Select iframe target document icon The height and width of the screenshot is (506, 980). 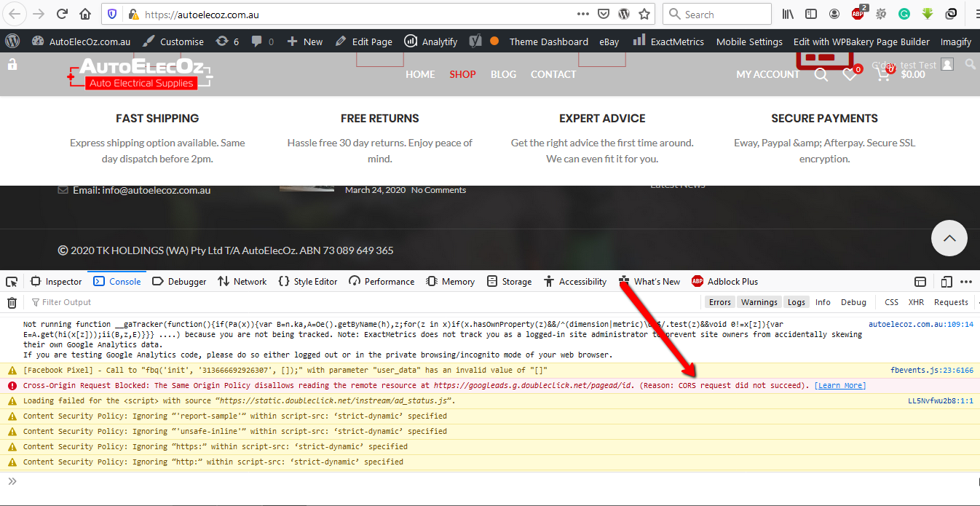click(920, 282)
